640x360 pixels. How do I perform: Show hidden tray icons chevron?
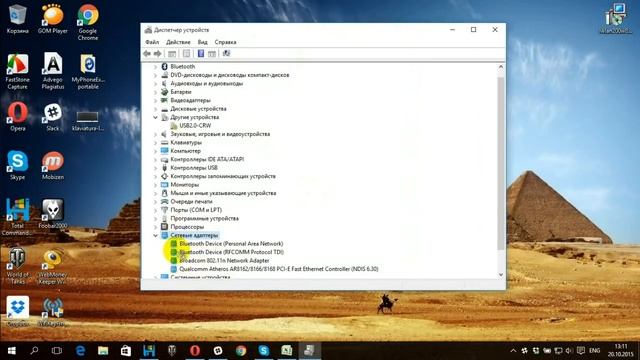pyautogui.click(x=513, y=351)
